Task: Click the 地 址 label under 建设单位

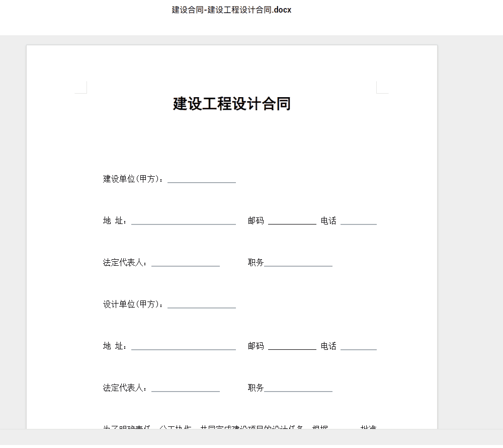Action: (x=115, y=220)
